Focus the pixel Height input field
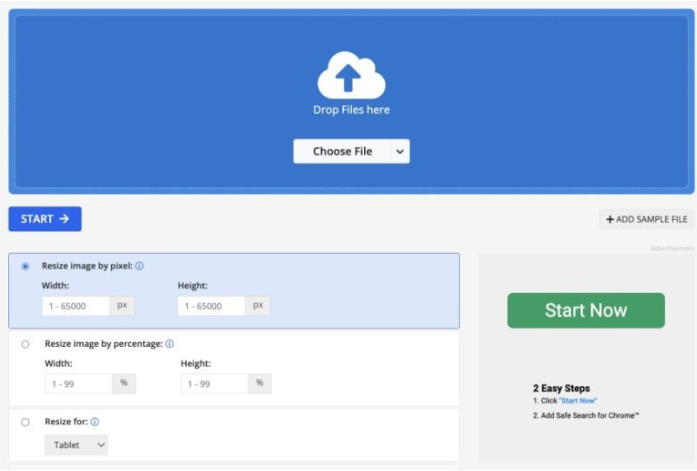The width and height of the screenshot is (697, 471). click(211, 306)
